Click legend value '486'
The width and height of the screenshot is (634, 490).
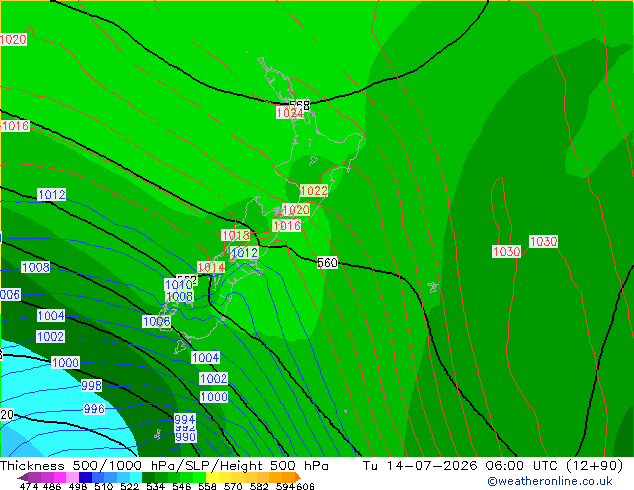coord(52,486)
